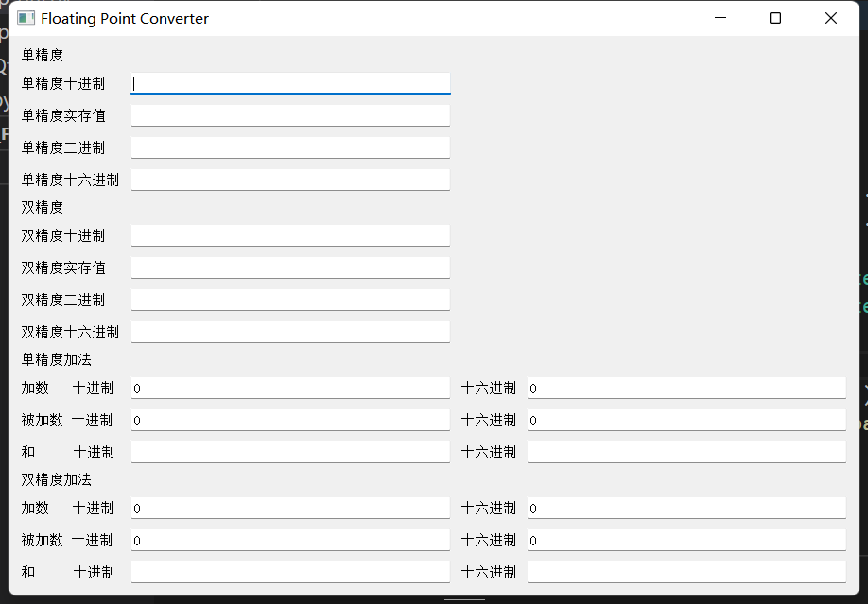The image size is (868, 604).
Task: Click the 加数 decimal field under 双精度加法
Action: point(289,508)
